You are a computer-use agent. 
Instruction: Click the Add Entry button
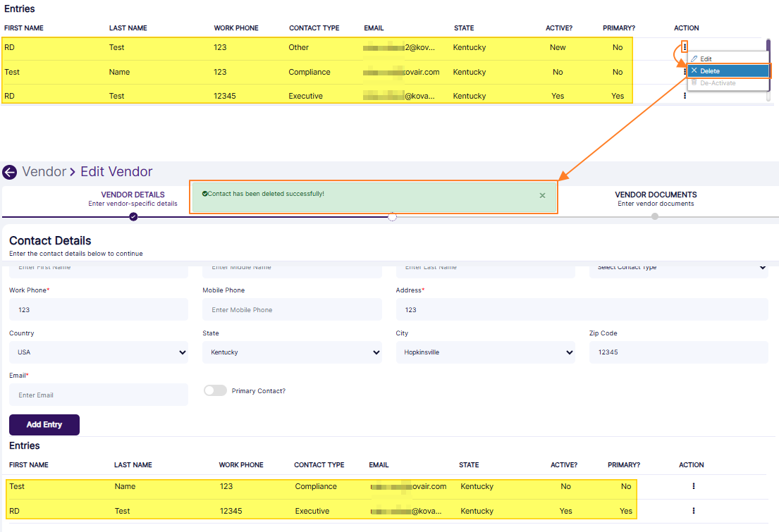[x=44, y=425]
